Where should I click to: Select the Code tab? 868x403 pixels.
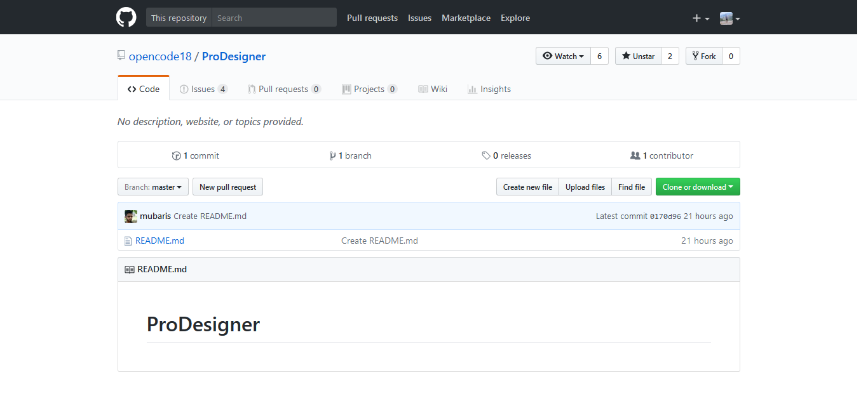tap(144, 88)
